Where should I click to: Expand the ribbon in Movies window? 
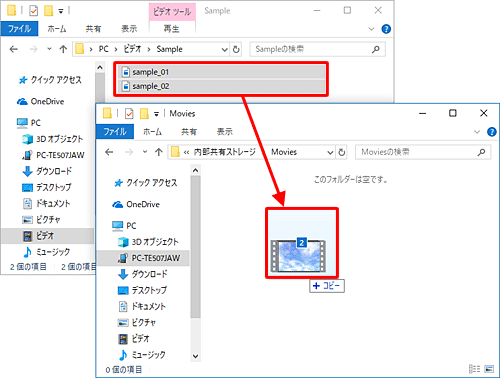(477, 132)
